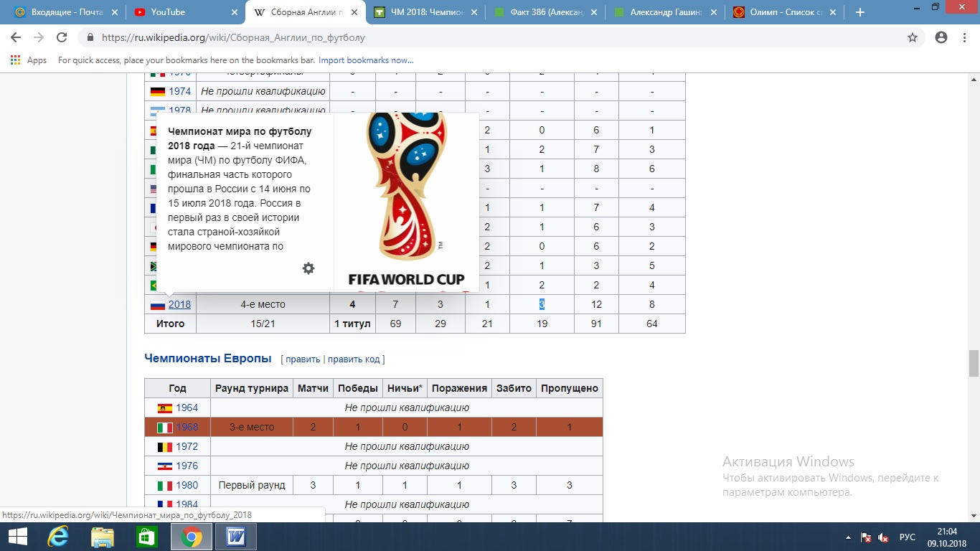Bookmark this page with the star icon
Screen dimensions: 980x551
913,37
